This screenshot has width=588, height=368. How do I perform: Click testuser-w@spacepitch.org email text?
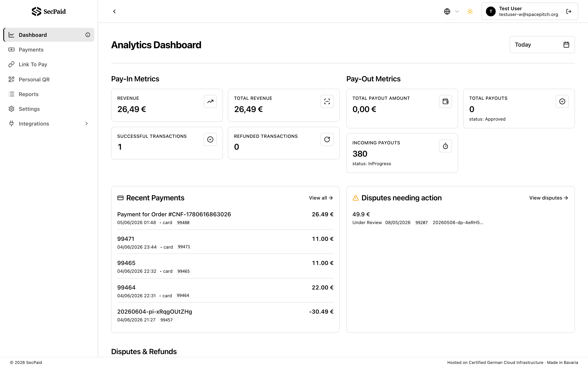click(x=528, y=15)
